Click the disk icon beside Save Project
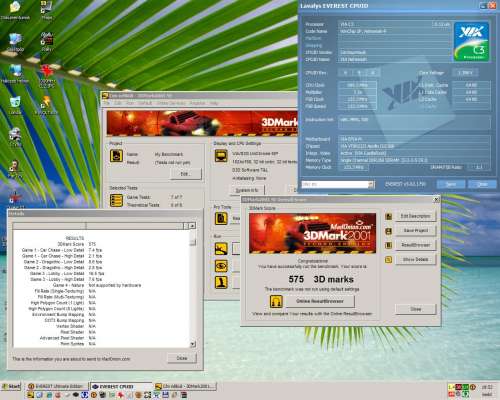 pos(388,231)
